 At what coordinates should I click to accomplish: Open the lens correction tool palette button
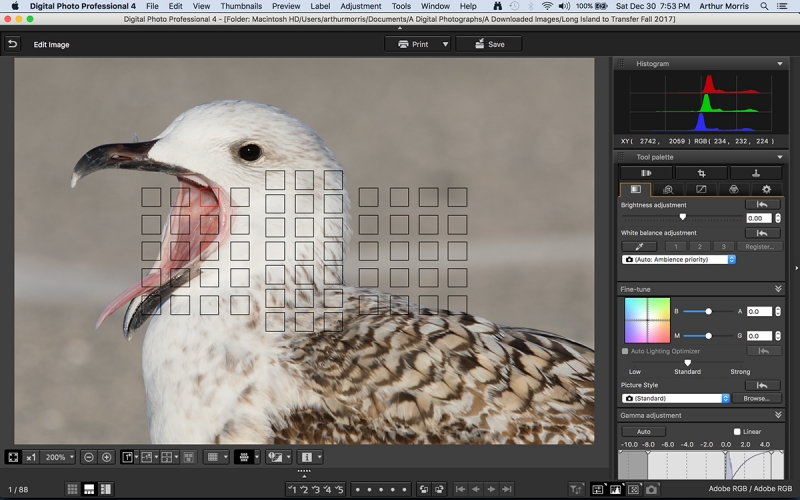tap(646, 173)
